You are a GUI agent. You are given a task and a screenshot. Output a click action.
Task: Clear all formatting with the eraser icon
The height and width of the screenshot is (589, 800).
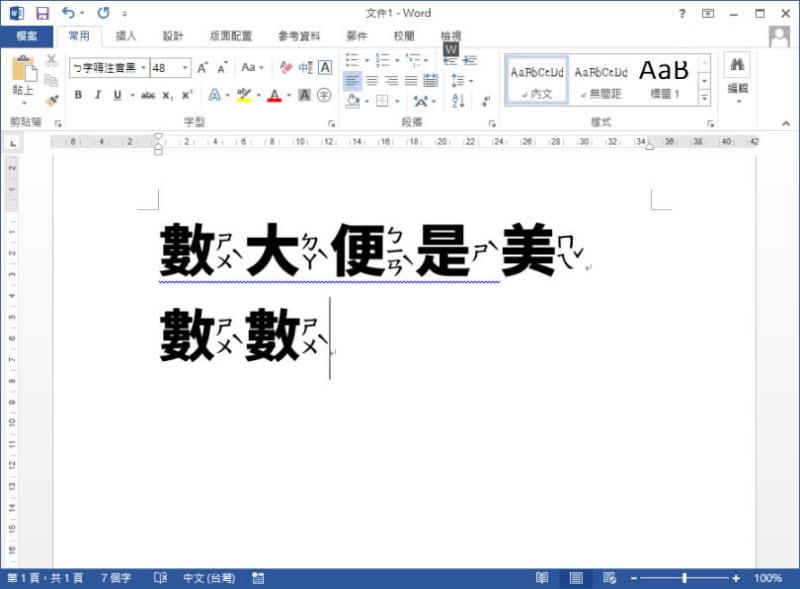pos(286,67)
